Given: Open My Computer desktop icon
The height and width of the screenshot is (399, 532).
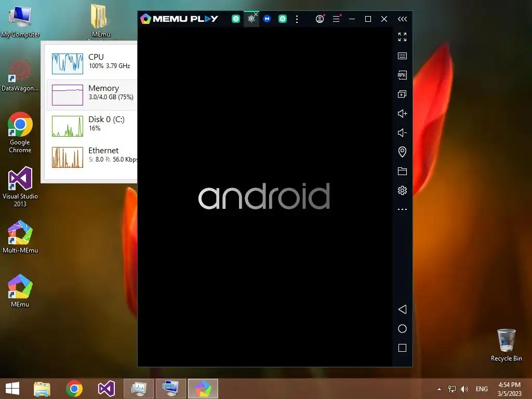Looking at the screenshot, I should [x=20, y=21].
